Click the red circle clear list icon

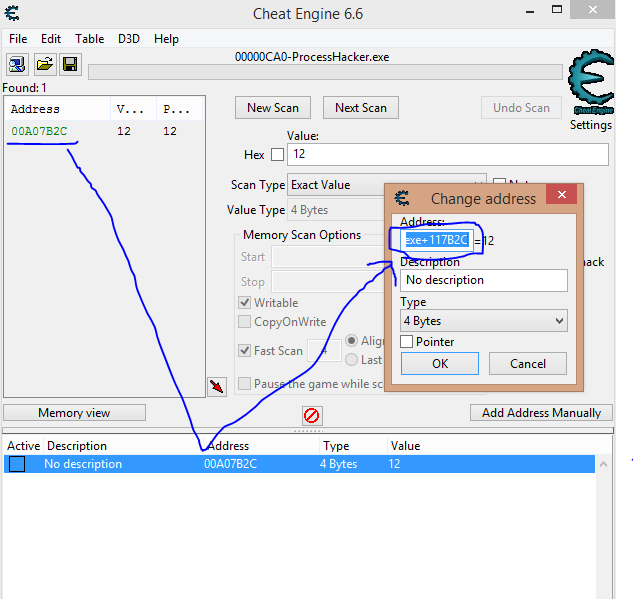(x=312, y=415)
